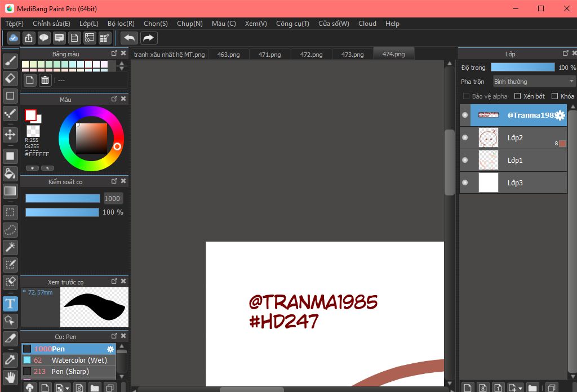
Task: Open the Bộ lọc(R) menu
Action: coord(121,24)
